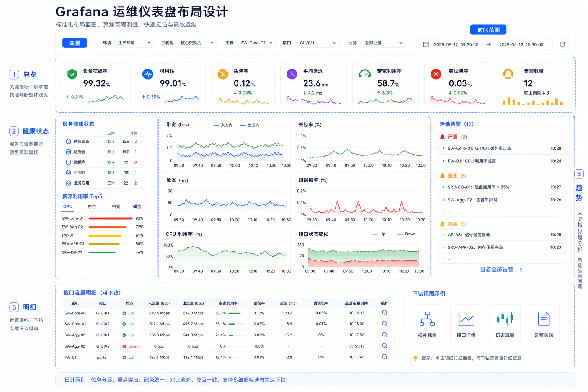Click the orange bell icon next to 重要
Screen dimensions: 588x392
pos(443,176)
